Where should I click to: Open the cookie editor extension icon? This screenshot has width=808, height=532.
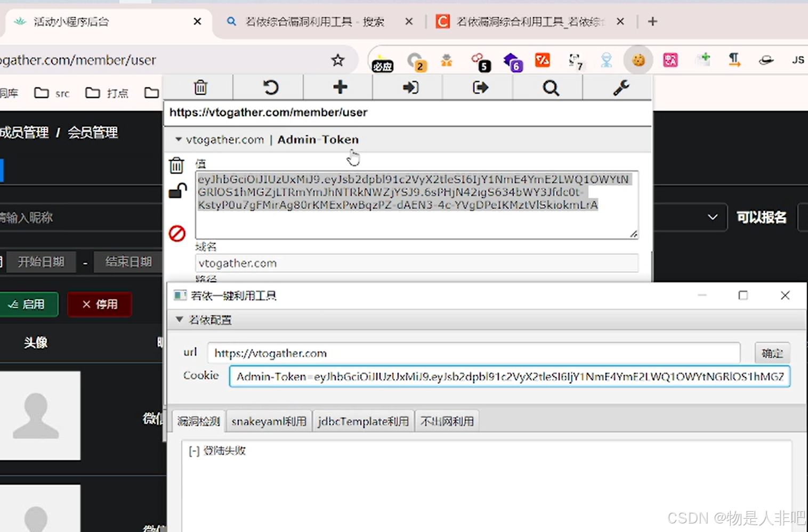click(638, 61)
